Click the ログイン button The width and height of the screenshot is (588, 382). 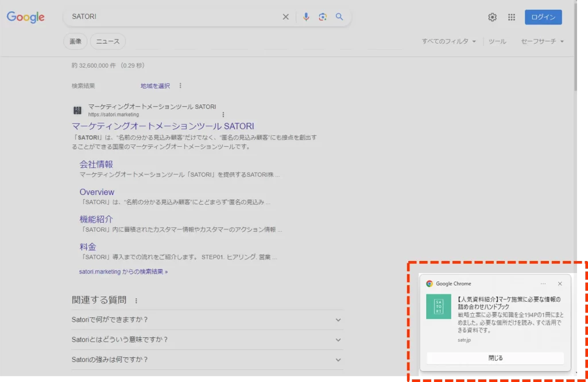pos(543,17)
